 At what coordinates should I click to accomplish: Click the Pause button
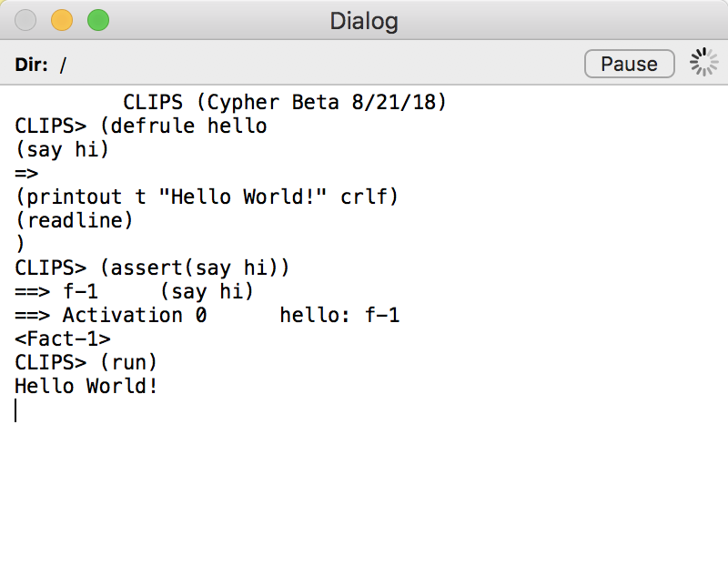pyautogui.click(x=629, y=64)
